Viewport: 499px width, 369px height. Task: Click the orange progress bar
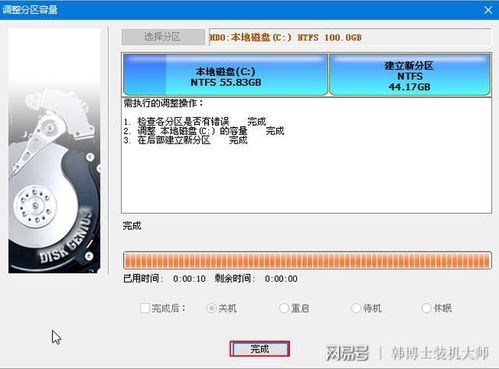coord(307,260)
